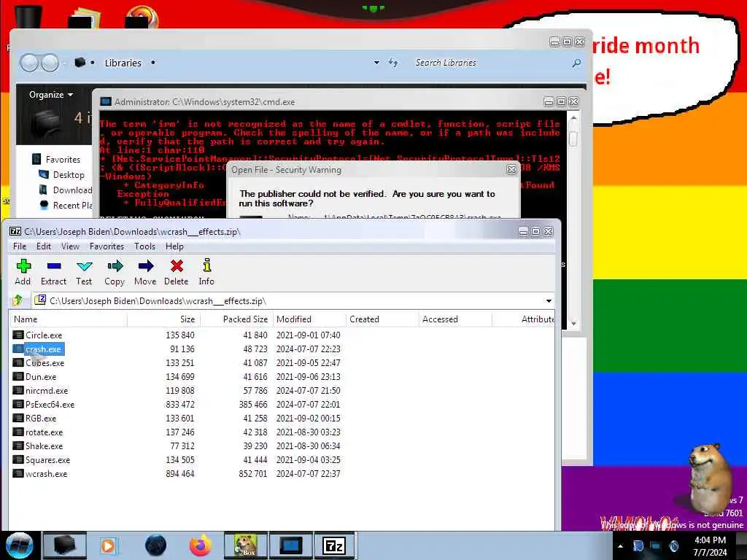Click the Add toolbar icon in 7-Zip
Screen dimensions: 747x560
click(x=23, y=265)
